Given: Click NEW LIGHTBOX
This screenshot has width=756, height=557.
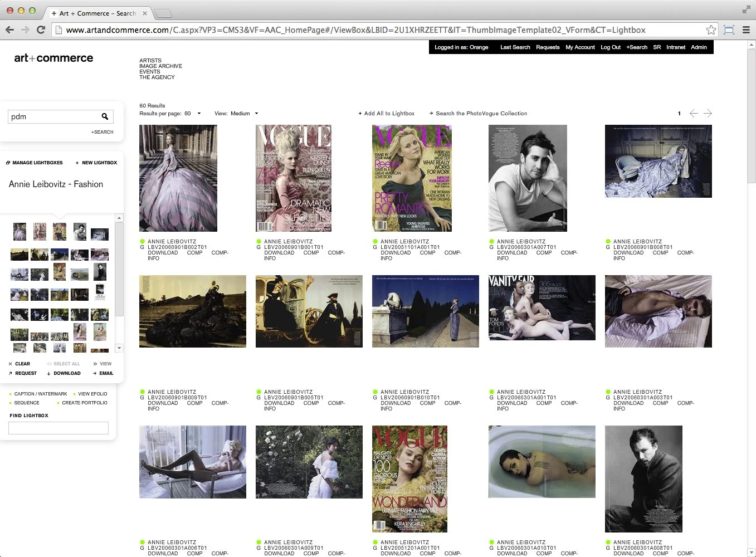Looking at the screenshot, I should click(96, 163).
